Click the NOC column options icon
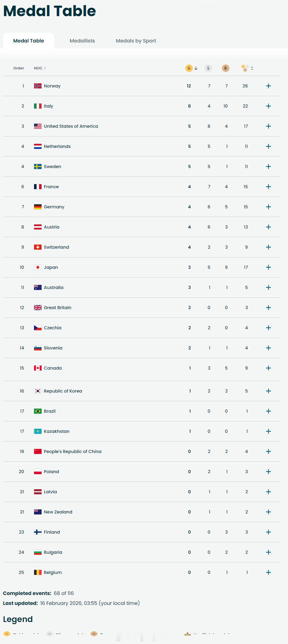Image resolution: width=288 pixels, height=644 pixels. click(x=45, y=68)
